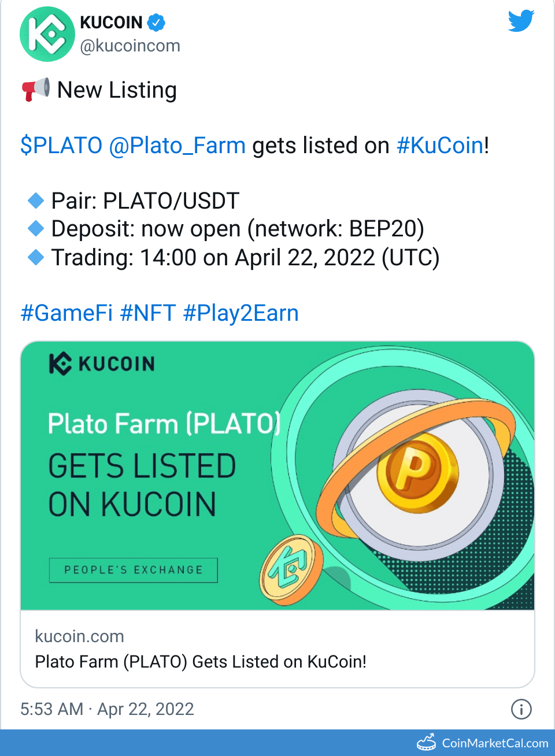Click the Twitter bird logo
The image size is (555, 756).
pyautogui.click(x=521, y=21)
